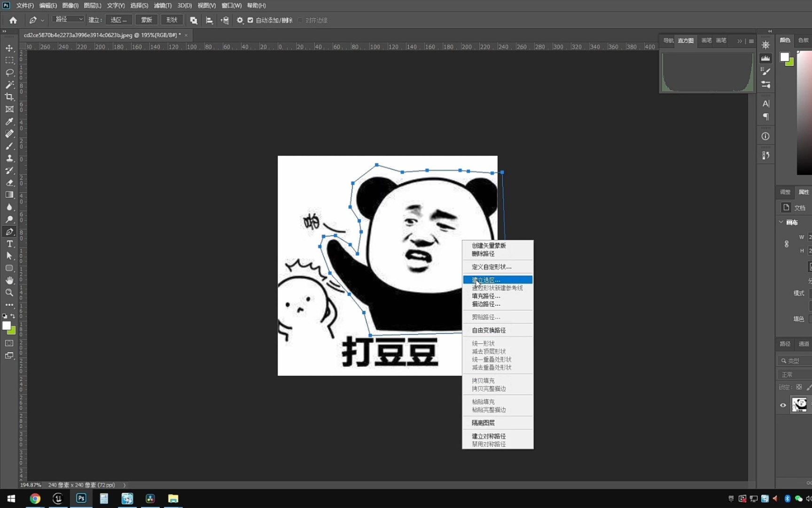The width and height of the screenshot is (812, 508).
Task: Select the Magic Wand tool
Action: tap(9, 85)
